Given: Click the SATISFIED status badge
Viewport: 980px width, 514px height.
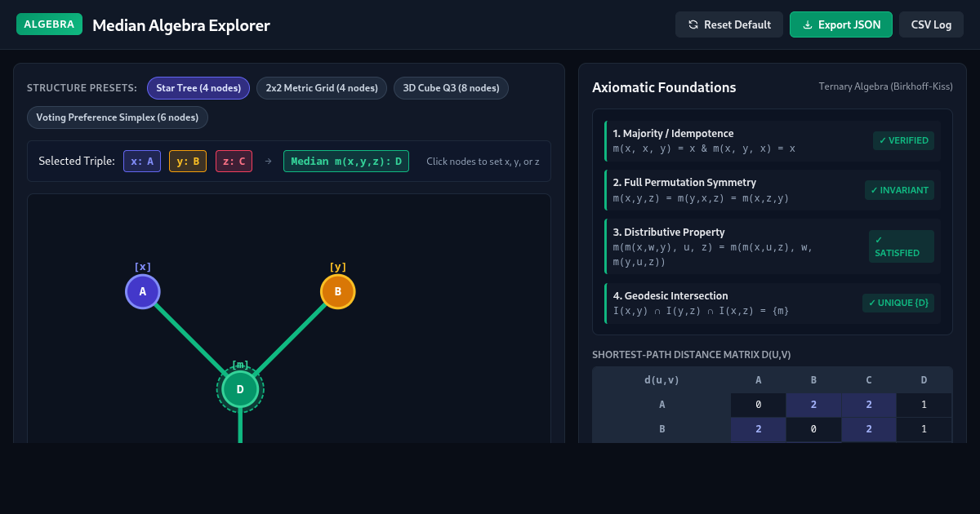Looking at the screenshot, I should (x=902, y=246).
